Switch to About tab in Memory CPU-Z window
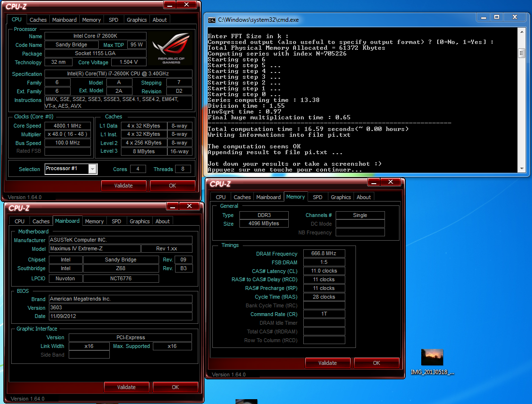532x404 pixels. [x=364, y=197]
